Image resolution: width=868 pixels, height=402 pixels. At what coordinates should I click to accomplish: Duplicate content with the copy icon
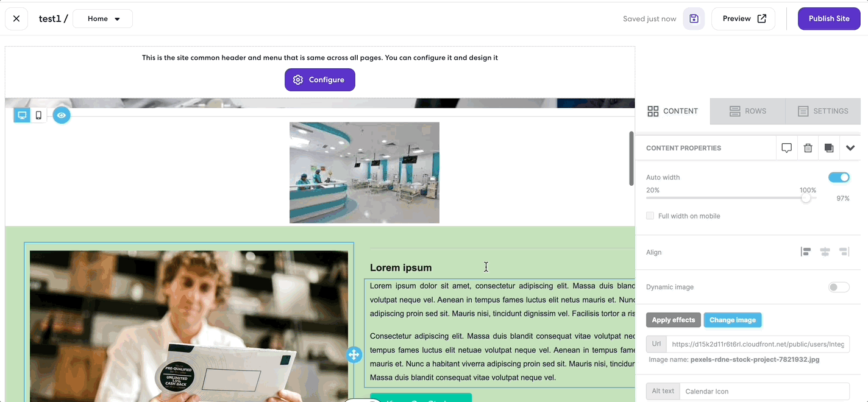[829, 148]
